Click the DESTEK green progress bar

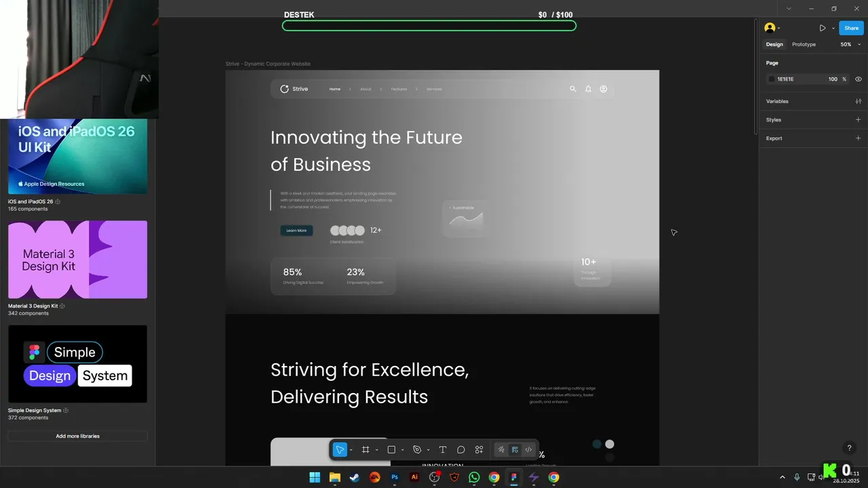click(429, 26)
